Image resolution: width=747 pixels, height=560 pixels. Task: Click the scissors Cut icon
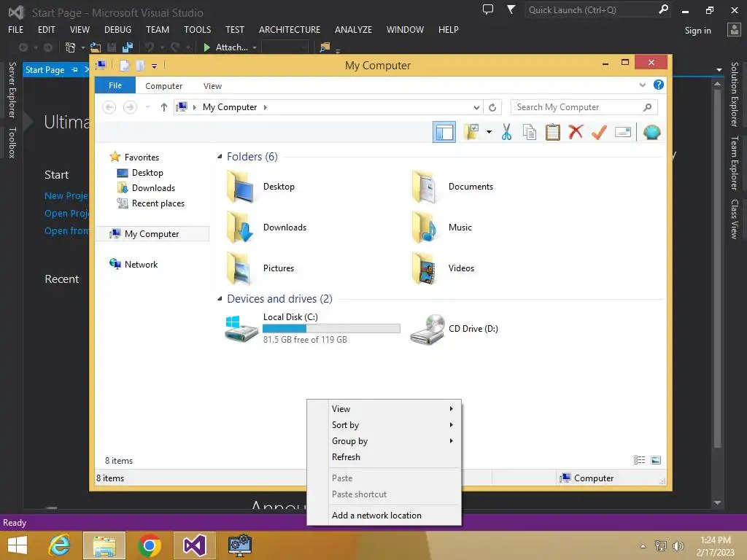tap(506, 132)
